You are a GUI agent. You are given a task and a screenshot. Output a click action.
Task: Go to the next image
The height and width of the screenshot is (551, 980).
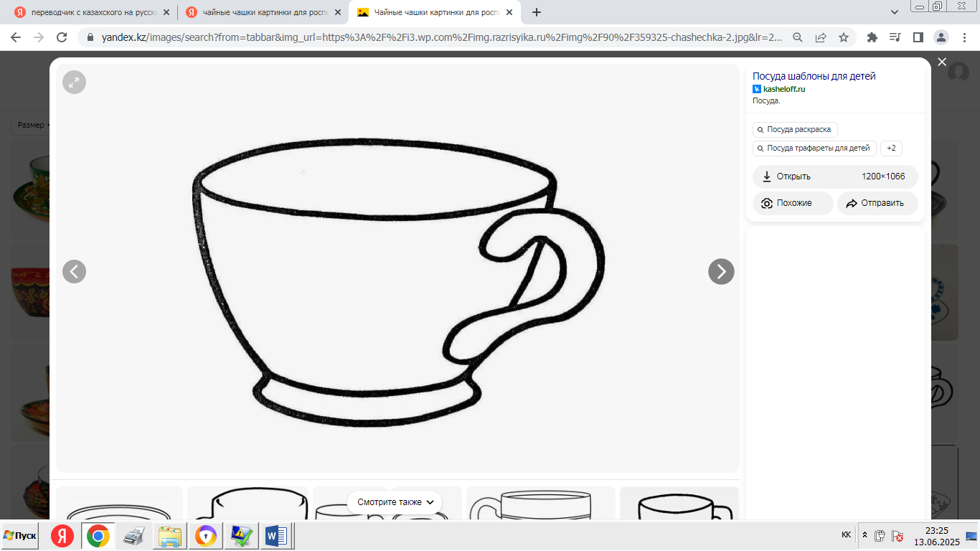click(721, 271)
